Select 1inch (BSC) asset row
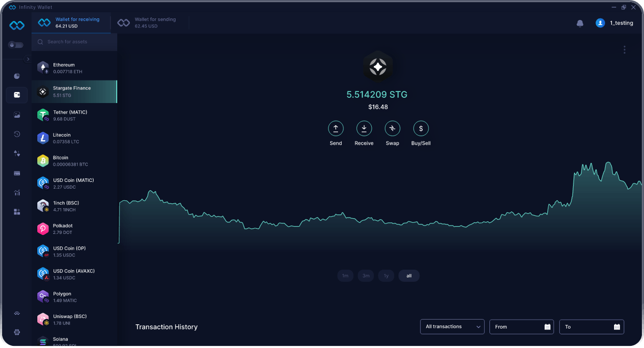644x348 pixels. 75,206
